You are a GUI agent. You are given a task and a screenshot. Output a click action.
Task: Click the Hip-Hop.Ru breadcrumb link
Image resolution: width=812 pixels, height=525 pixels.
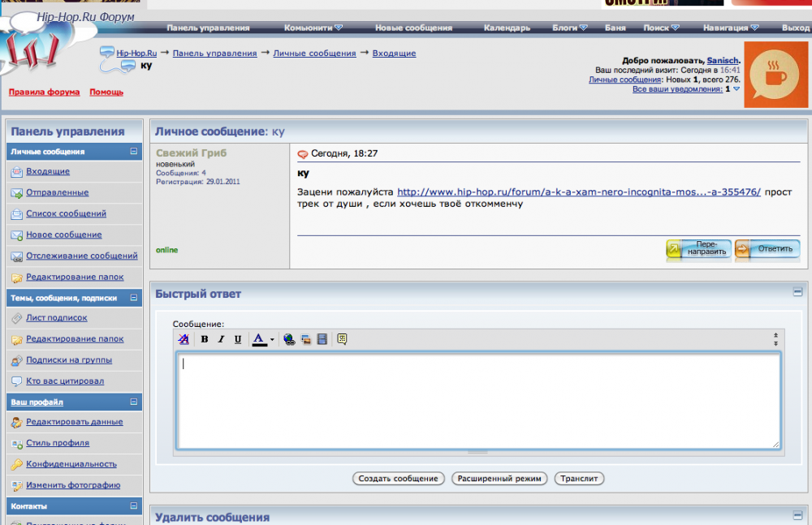coord(136,54)
